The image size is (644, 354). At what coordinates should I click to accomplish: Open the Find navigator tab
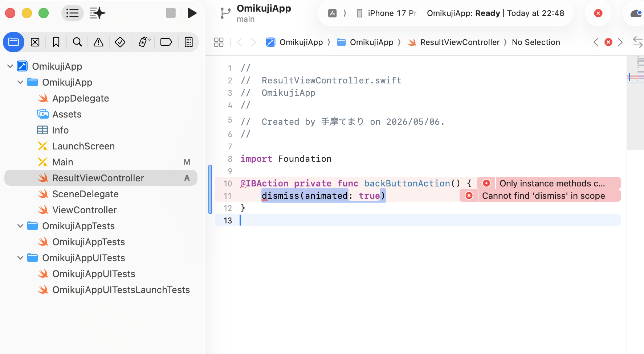[x=77, y=42]
